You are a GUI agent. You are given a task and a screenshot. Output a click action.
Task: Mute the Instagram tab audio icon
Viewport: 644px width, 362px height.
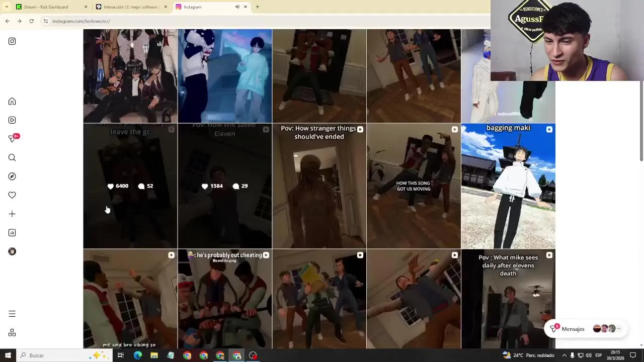(237, 7)
